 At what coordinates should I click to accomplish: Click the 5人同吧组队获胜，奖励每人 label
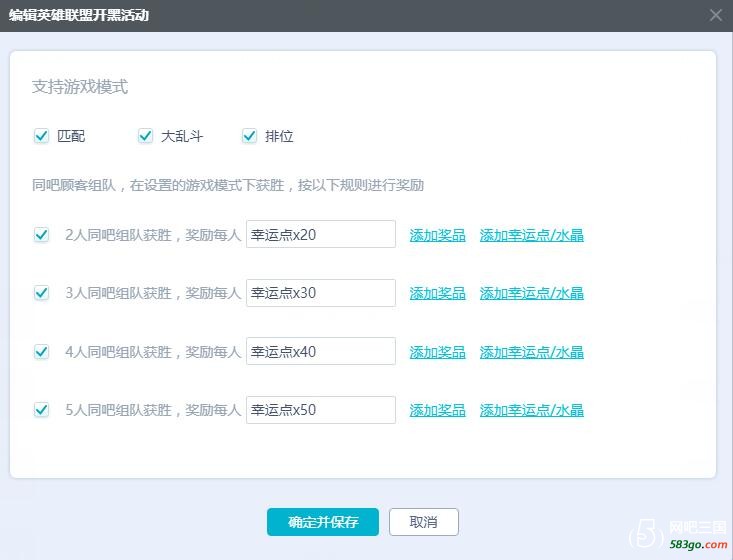pyautogui.click(x=153, y=410)
